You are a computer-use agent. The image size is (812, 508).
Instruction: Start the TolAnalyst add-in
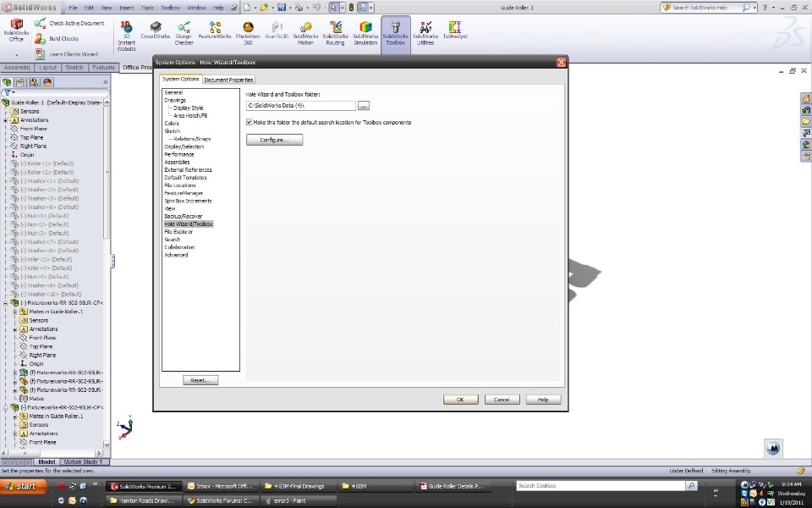point(455,30)
